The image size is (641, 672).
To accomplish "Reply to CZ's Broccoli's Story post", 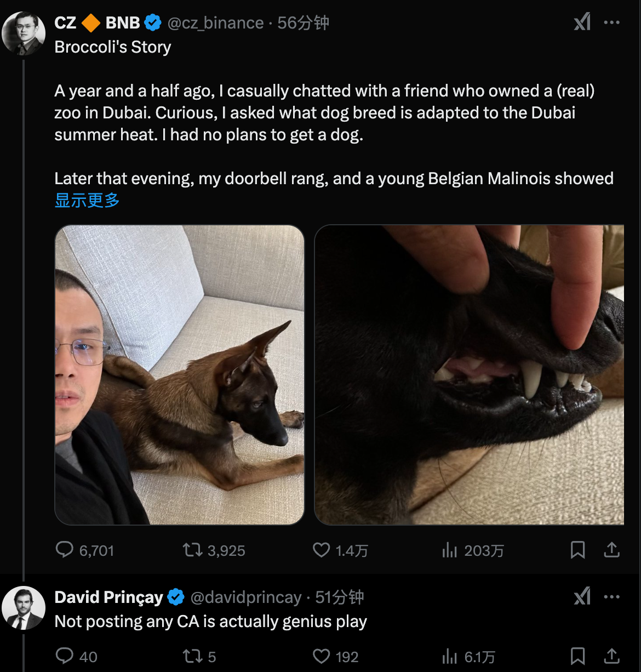I will coord(65,549).
